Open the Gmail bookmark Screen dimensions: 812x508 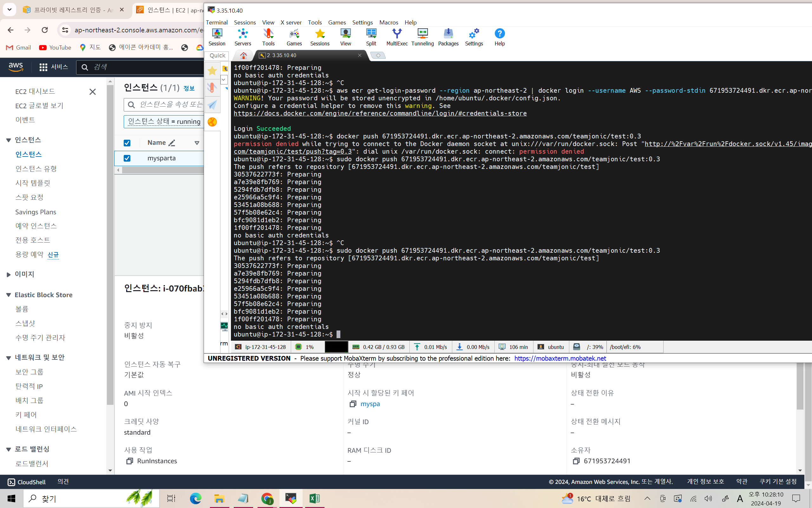[19, 48]
